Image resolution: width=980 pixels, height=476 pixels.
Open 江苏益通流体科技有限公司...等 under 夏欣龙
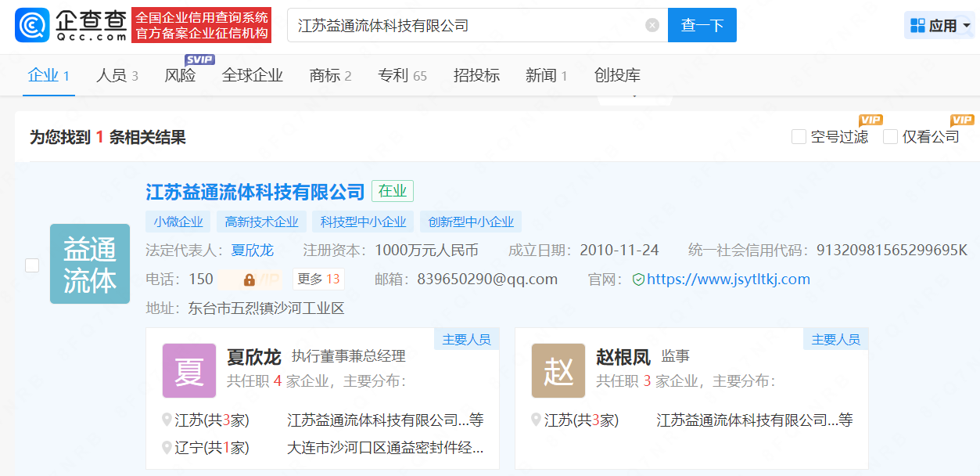coord(386,420)
